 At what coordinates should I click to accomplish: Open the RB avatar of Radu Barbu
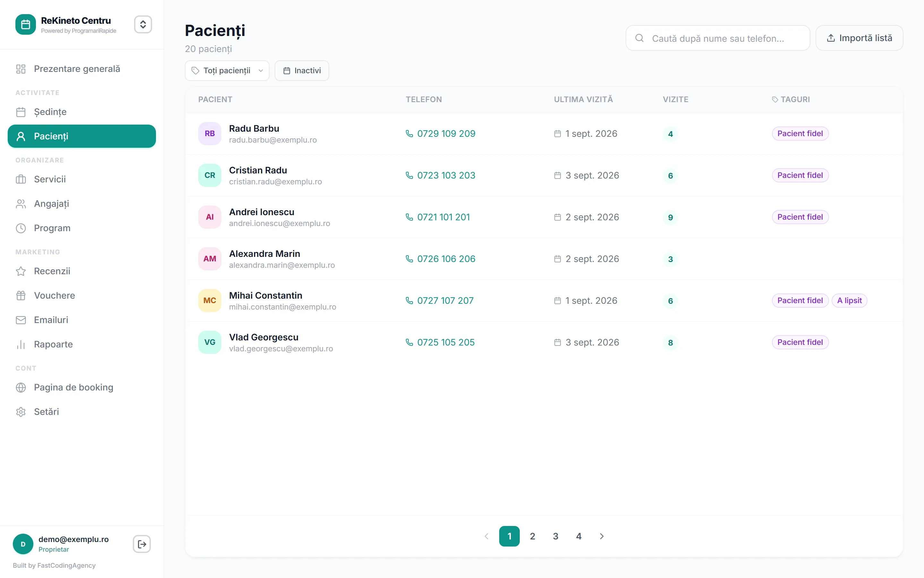click(210, 134)
